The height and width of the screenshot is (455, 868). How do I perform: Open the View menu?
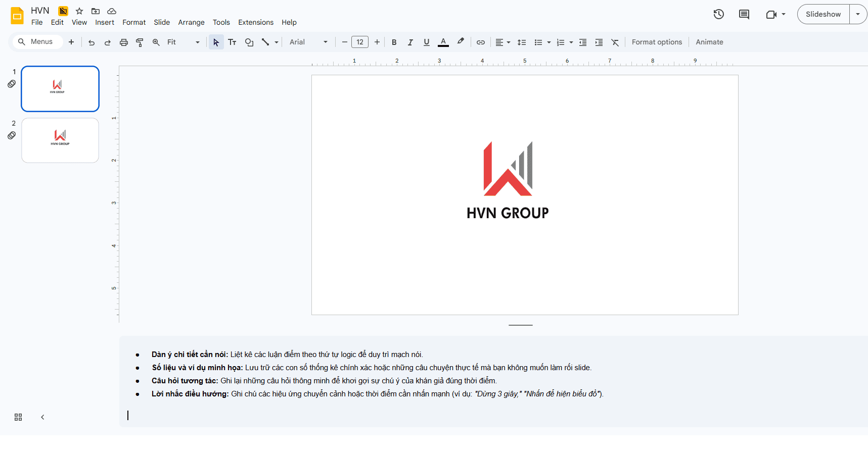point(79,22)
